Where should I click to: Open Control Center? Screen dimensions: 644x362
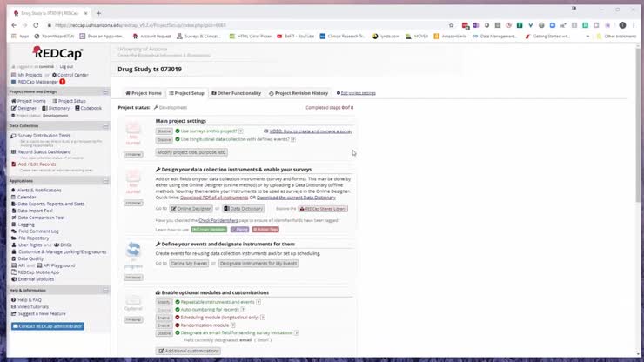coord(73,75)
